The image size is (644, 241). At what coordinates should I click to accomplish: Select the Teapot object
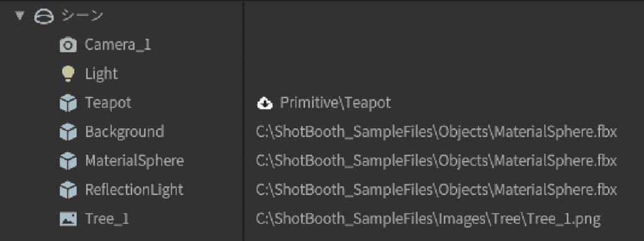(x=108, y=103)
